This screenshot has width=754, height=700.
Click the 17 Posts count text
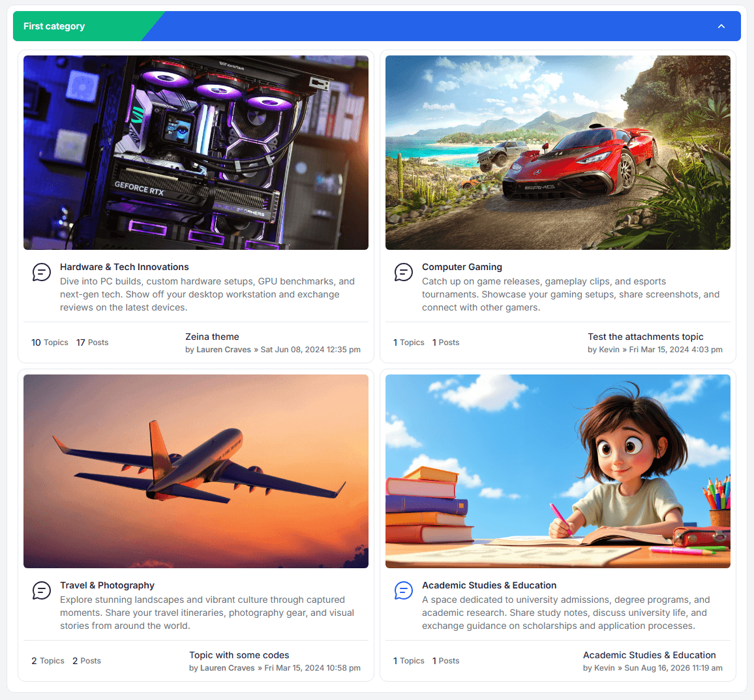pyautogui.click(x=93, y=342)
